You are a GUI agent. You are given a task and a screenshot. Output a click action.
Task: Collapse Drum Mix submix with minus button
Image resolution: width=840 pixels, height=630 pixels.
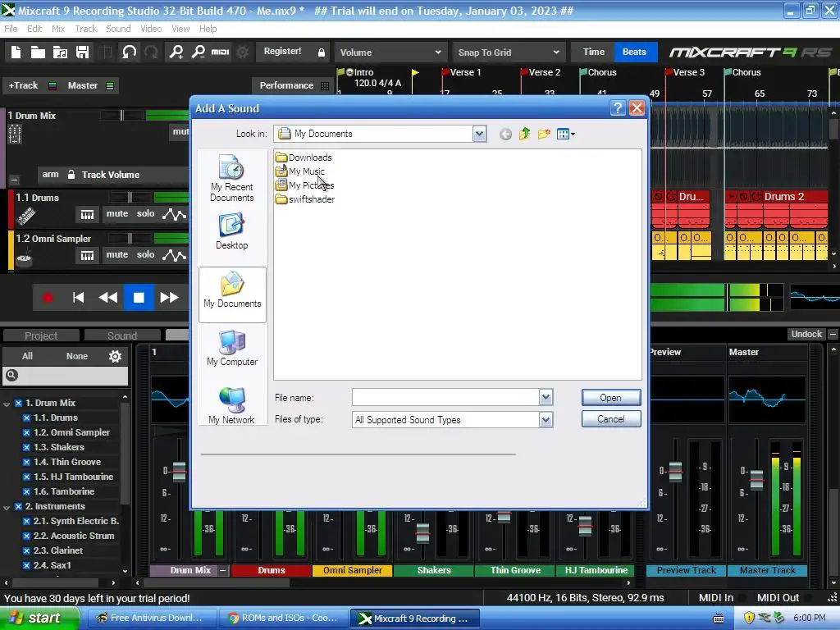click(x=15, y=180)
